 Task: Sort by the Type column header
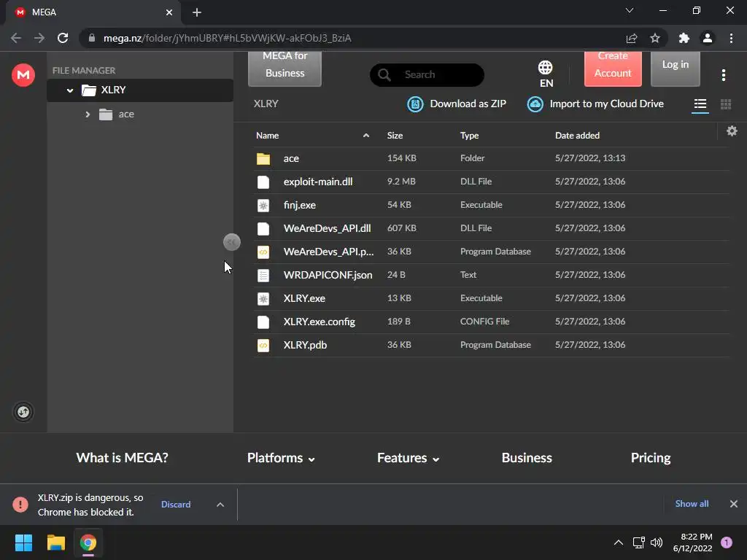click(469, 136)
